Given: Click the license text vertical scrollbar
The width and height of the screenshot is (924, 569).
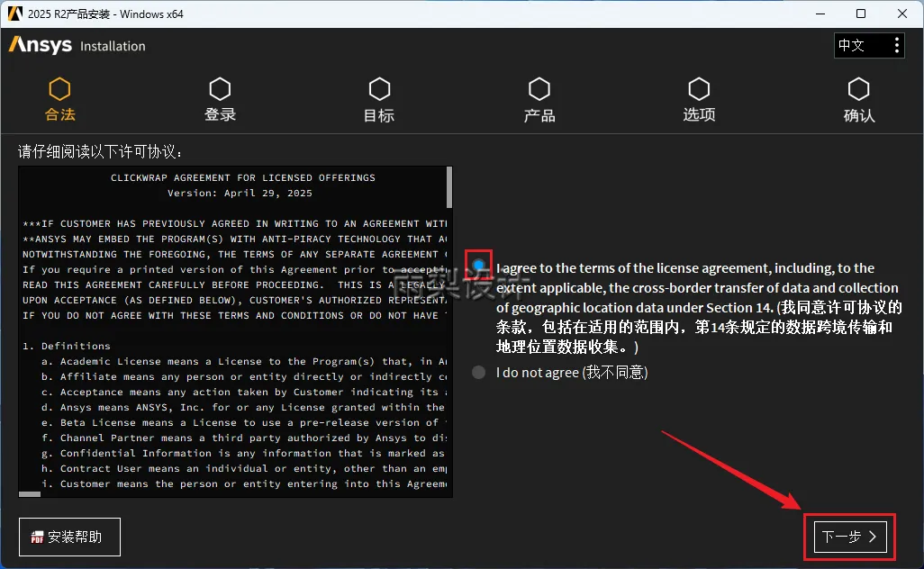Looking at the screenshot, I should coord(449,187).
